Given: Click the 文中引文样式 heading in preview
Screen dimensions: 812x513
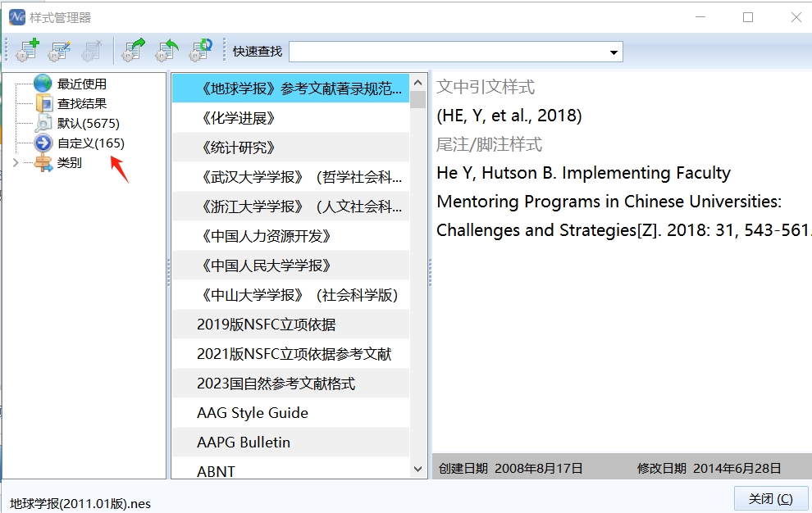Looking at the screenshot, I should [486, 87].
